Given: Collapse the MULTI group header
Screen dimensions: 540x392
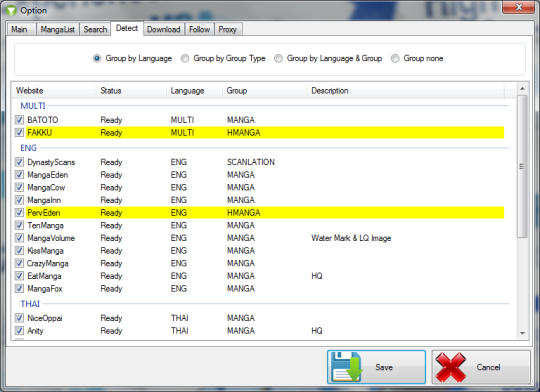Looking at the screenshot, I should click(33, 106).
